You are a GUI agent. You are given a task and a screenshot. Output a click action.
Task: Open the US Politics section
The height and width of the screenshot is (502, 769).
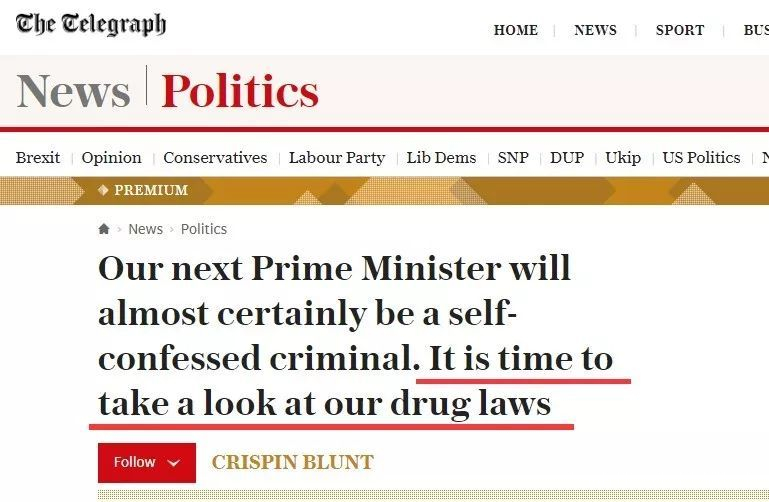coord(701,158)
